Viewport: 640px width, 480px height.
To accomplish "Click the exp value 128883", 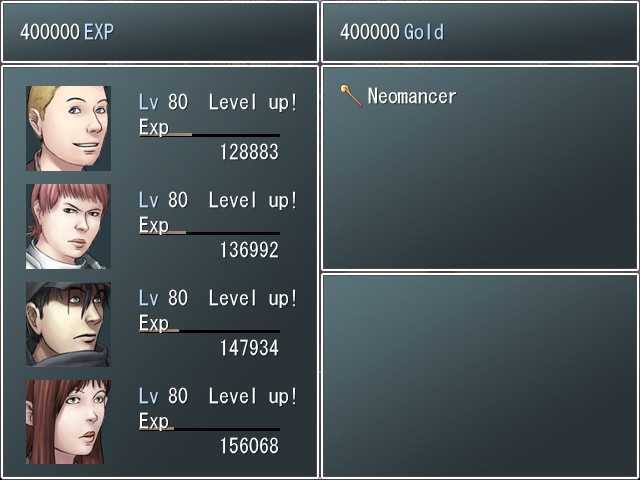I will (249, 152).
